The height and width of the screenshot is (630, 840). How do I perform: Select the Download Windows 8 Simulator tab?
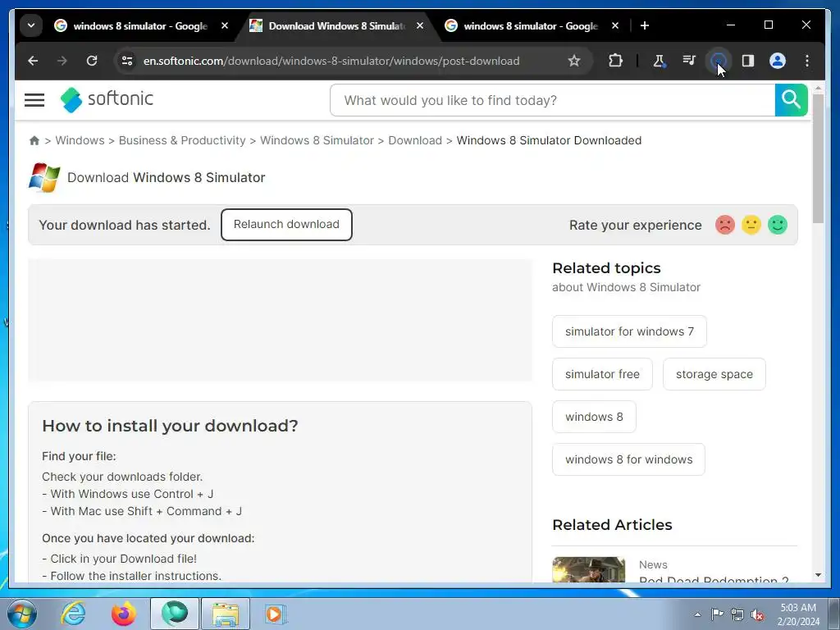(x=328, y=25)
